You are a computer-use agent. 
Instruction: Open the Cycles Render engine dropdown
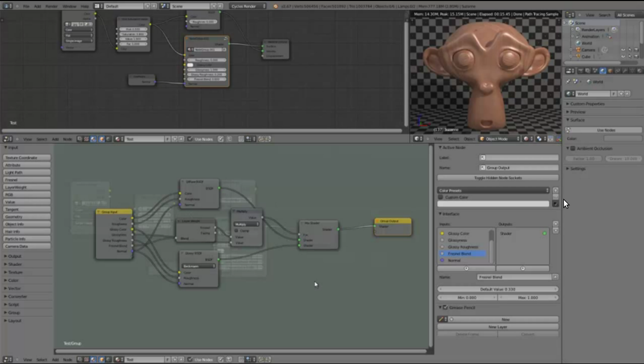pos(248,6)
